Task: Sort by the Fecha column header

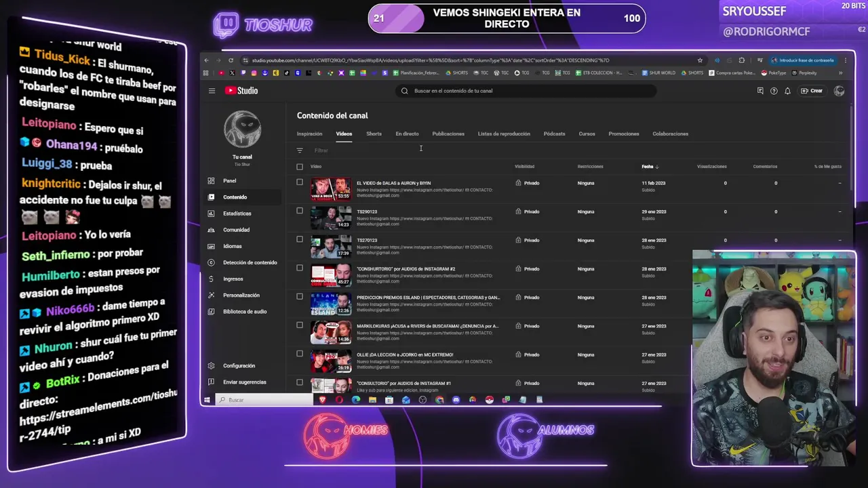Action: [x=650, y=167]
